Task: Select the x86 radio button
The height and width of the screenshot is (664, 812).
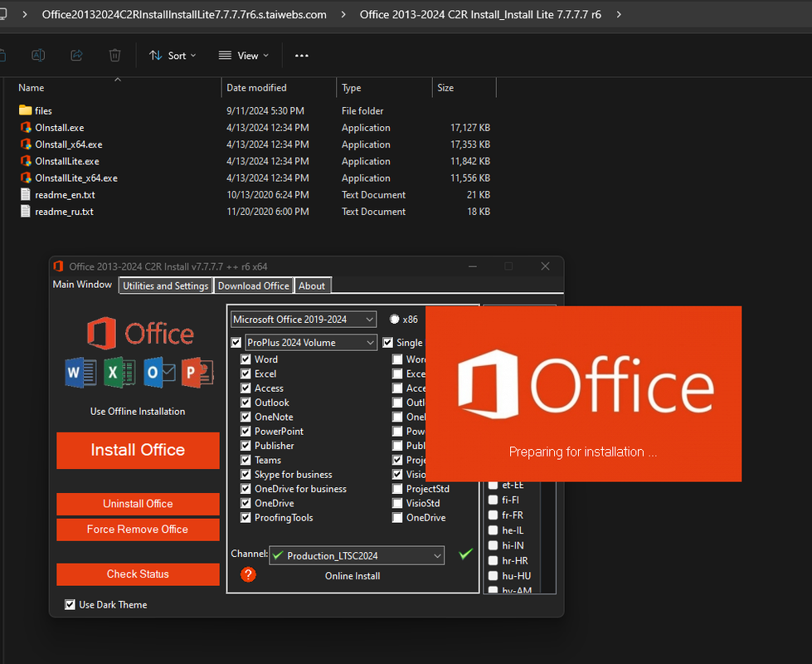Action: pos(395,320)
